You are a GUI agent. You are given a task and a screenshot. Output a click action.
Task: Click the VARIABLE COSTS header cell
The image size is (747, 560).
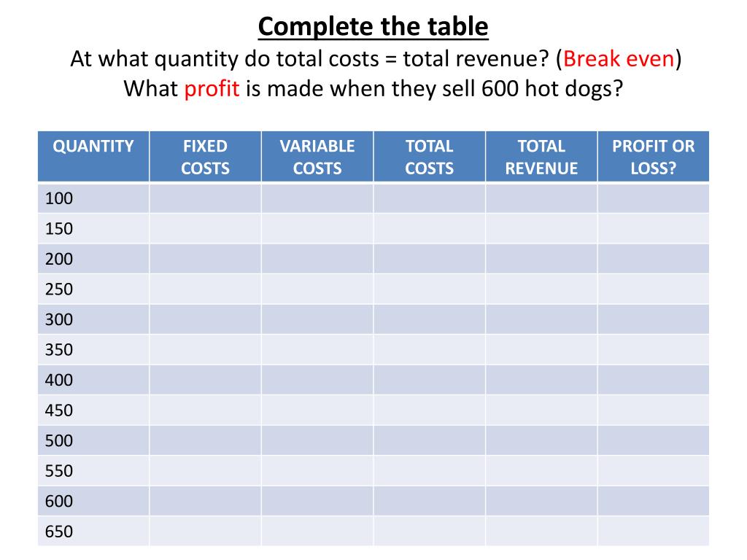[317, 157]
